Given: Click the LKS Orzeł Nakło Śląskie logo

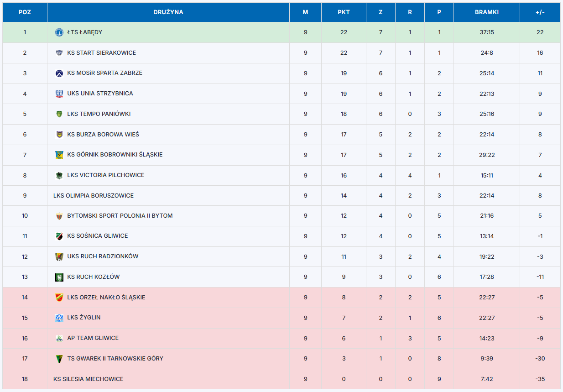Looking at the screenshot, I should (x=59, y=298).
